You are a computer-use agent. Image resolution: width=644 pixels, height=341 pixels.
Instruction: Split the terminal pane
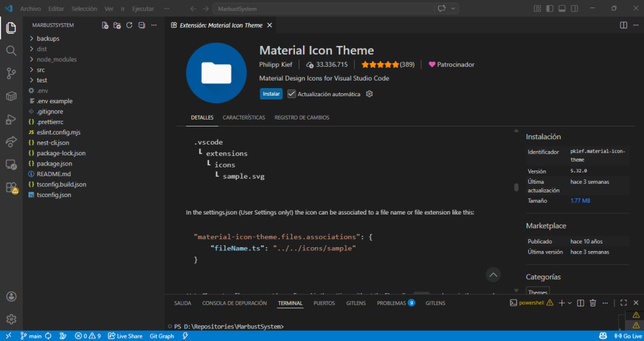coord(580,303)
